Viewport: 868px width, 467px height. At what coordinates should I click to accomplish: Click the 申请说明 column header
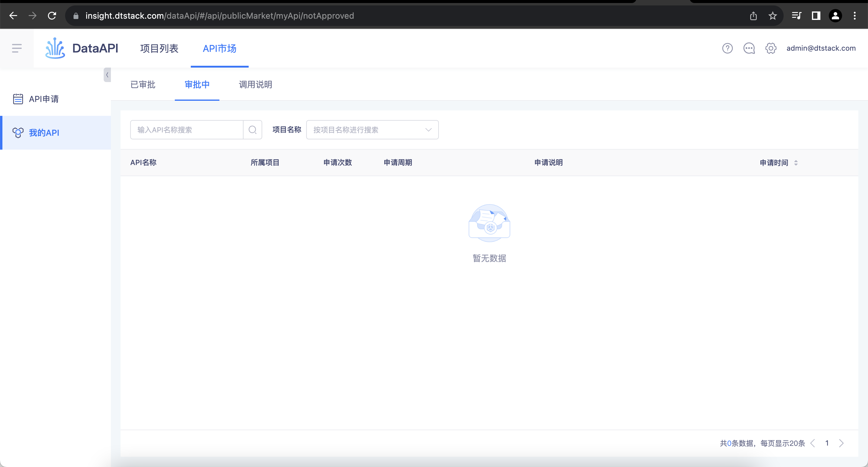[549, 163]
